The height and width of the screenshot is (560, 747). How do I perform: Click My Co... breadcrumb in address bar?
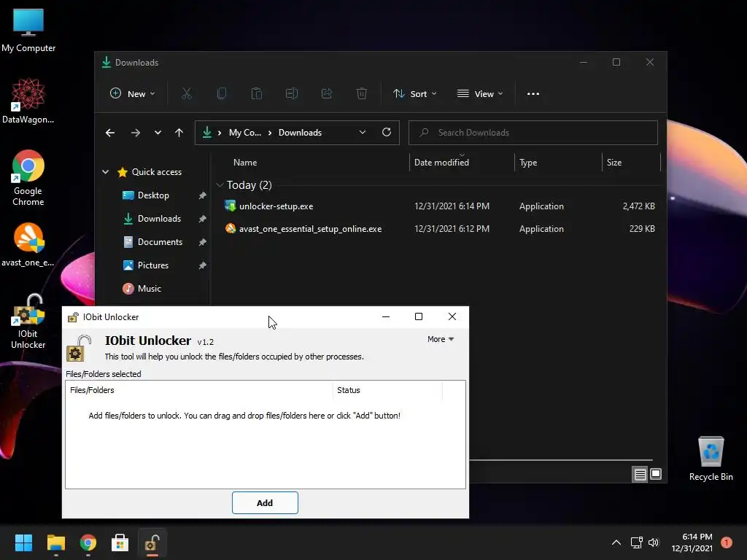click(245, 133)
